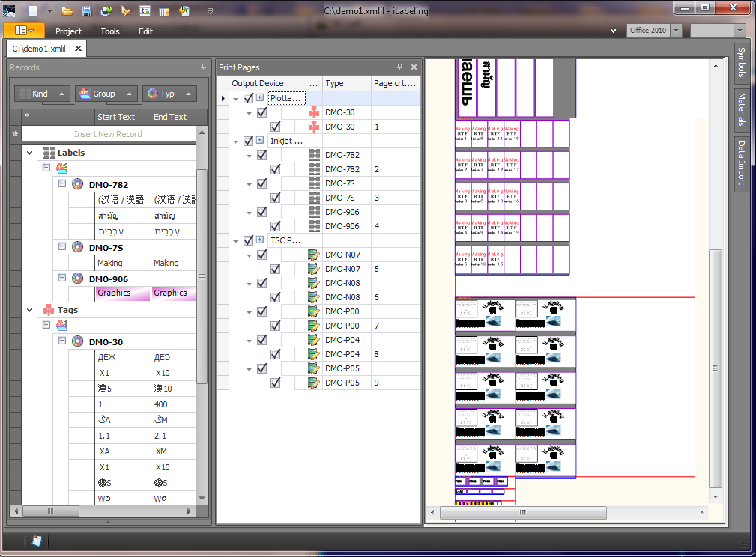Open the Data Import side tab
The image size is (756, 557).
point(742,163)
